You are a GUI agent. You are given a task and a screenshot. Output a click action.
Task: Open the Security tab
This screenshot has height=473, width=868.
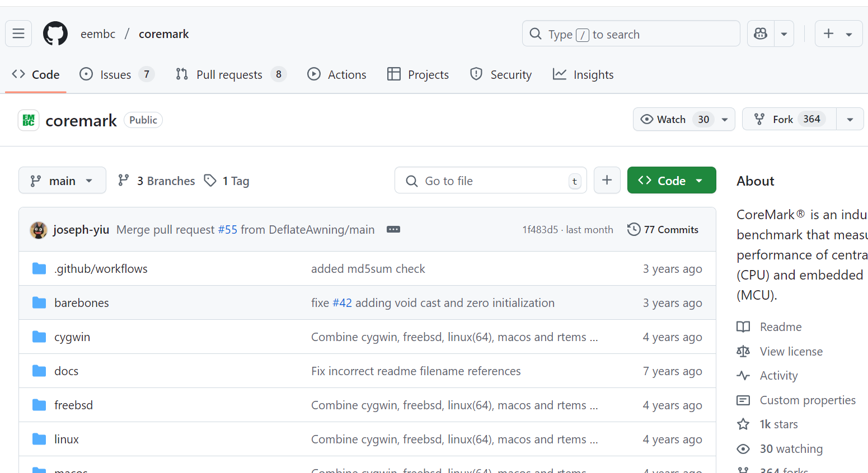click(501, 74)
